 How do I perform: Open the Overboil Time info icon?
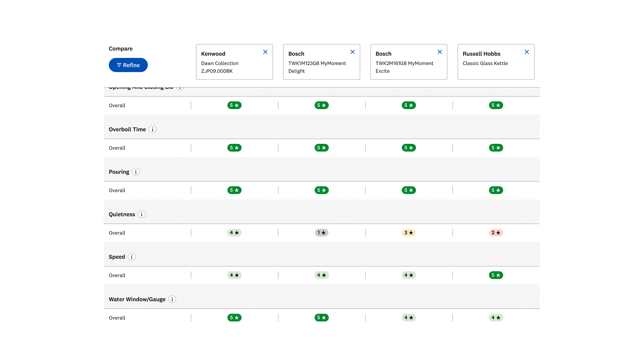pyautogui.click(x=153, y=129)
